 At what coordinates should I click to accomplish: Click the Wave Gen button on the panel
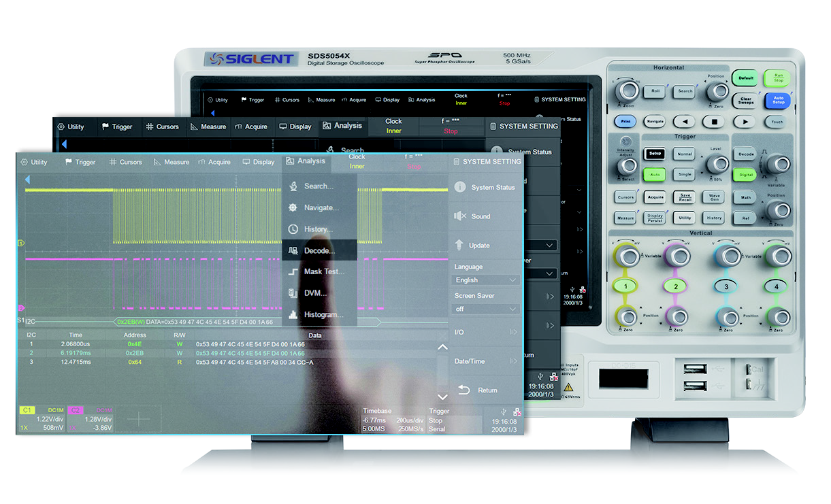click(715, 197)
